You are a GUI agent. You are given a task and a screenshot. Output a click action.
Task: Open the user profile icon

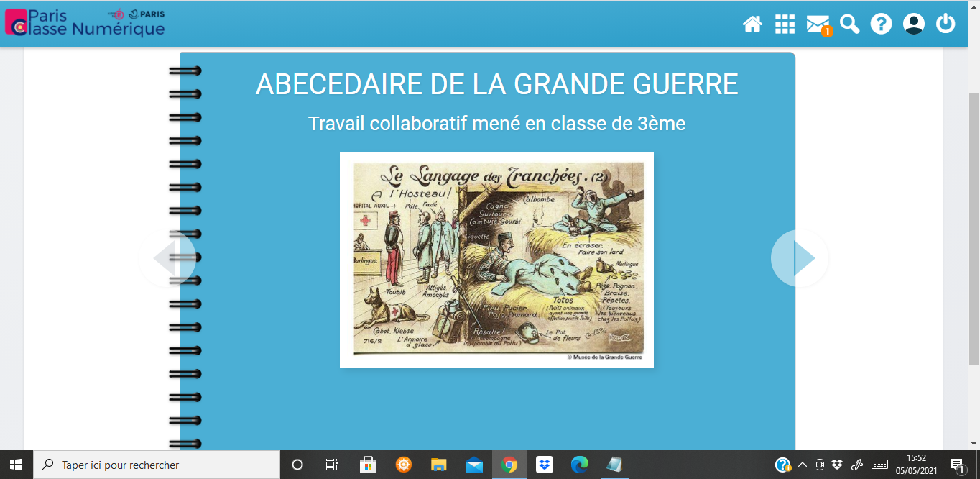tap(914, 24)
